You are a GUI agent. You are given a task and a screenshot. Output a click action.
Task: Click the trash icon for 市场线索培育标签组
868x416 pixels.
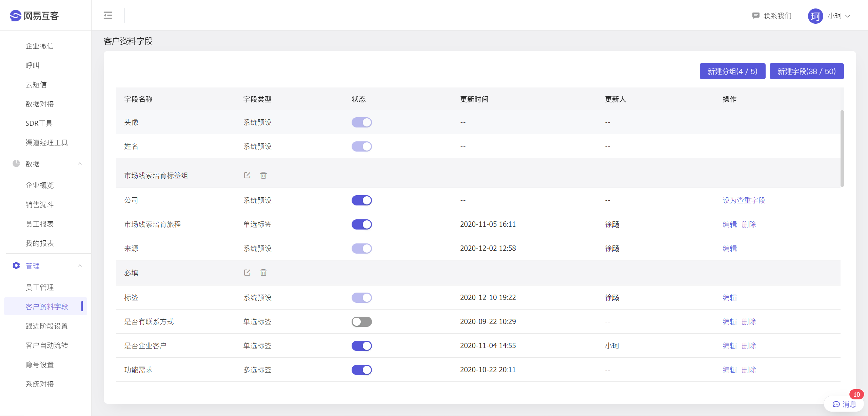coord(263,175)
